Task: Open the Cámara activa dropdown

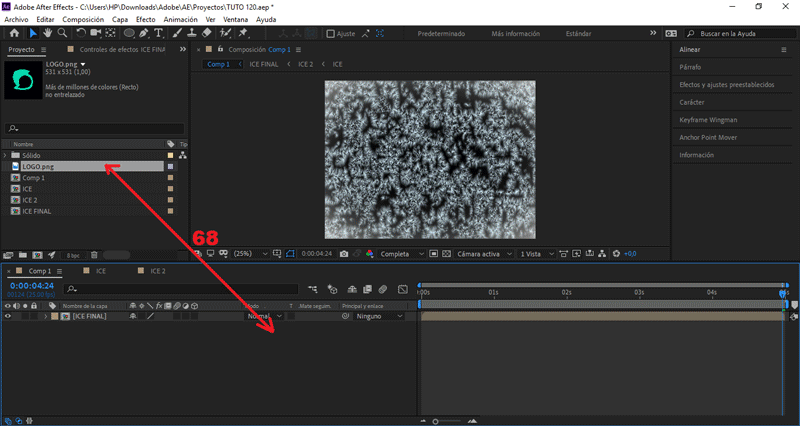Action: tap(480, 254)
